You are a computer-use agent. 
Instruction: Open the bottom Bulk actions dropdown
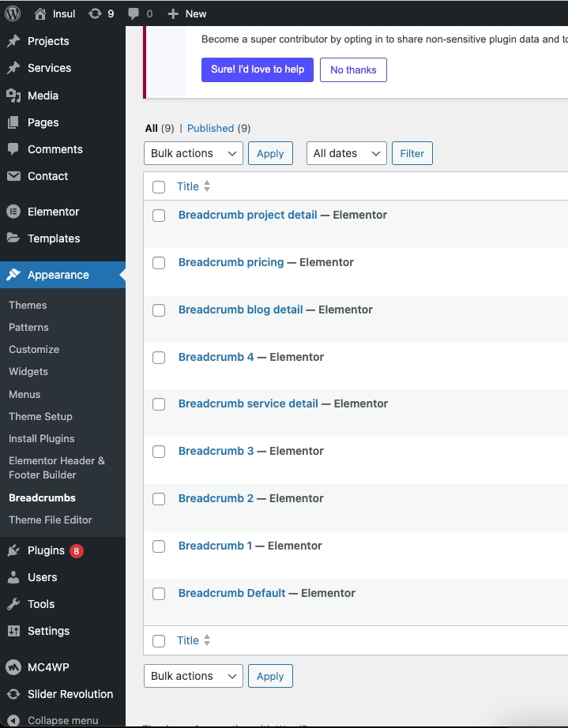click(193, 676)
